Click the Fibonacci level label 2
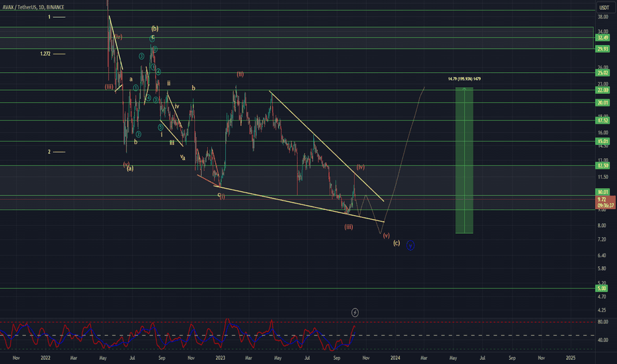 49,152
